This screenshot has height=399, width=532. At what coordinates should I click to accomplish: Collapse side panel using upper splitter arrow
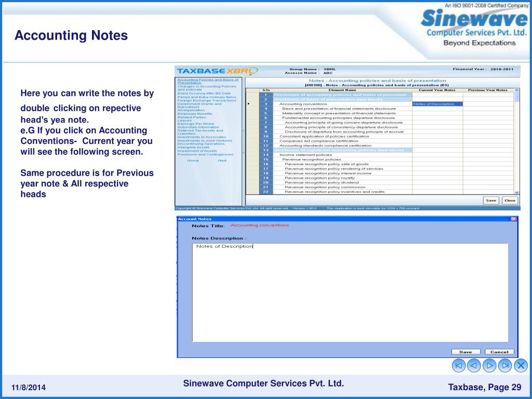pyautogui.click(x=244, y=130)
